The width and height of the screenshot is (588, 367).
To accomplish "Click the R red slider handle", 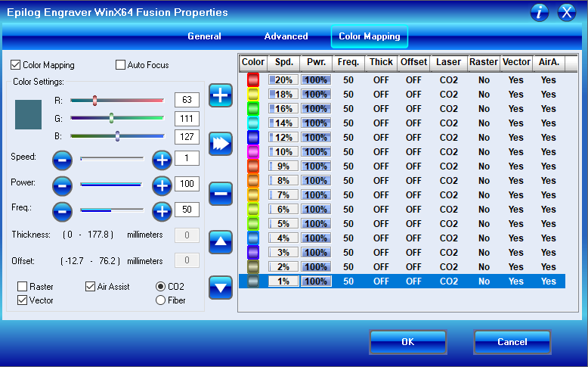I will coord(95,101).
